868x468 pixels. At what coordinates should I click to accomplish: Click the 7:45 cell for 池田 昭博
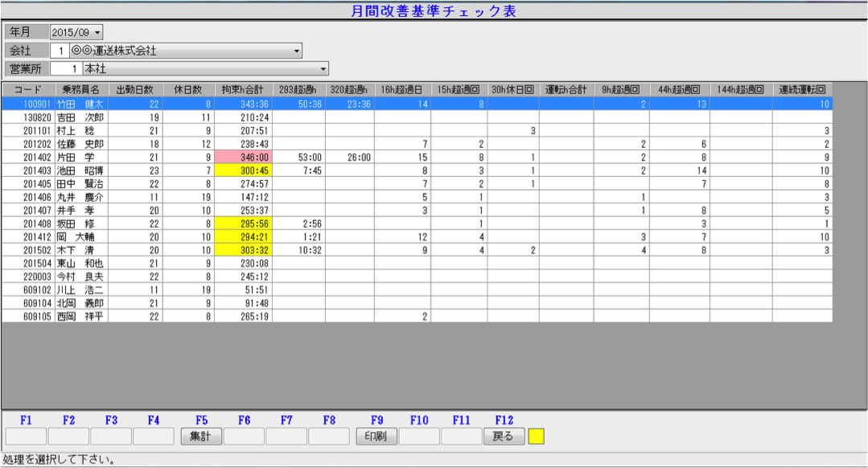(298, 170)
